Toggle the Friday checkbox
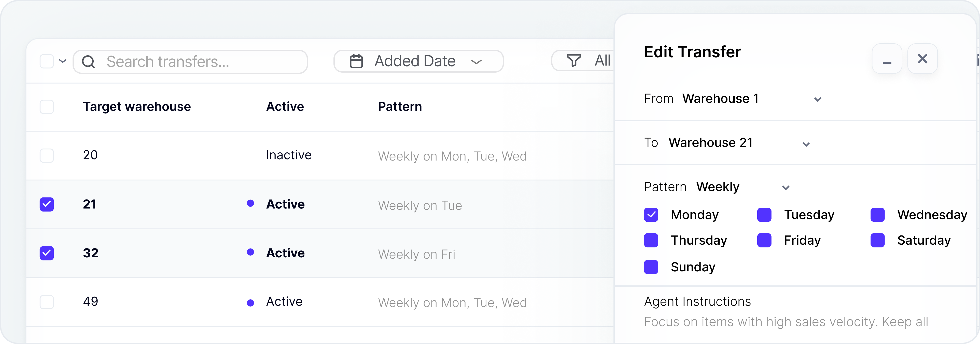 pyautogui.click(x=764, y=240)
